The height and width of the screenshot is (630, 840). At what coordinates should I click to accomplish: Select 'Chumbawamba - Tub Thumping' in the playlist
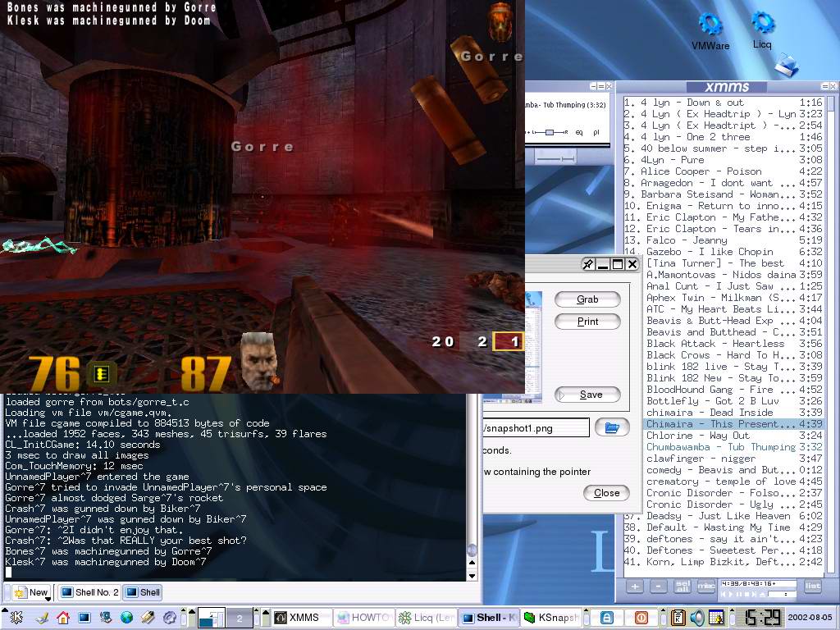(x=733, y=447)
